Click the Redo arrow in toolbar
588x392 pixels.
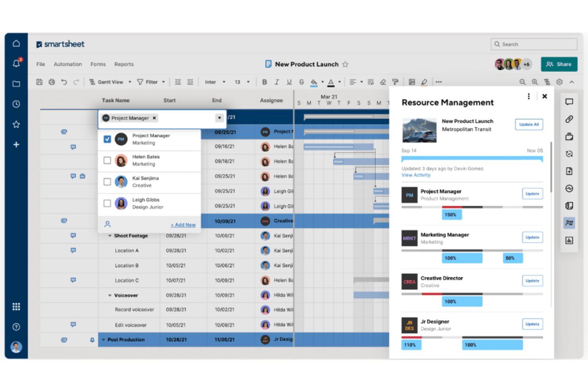click(76, 82)
